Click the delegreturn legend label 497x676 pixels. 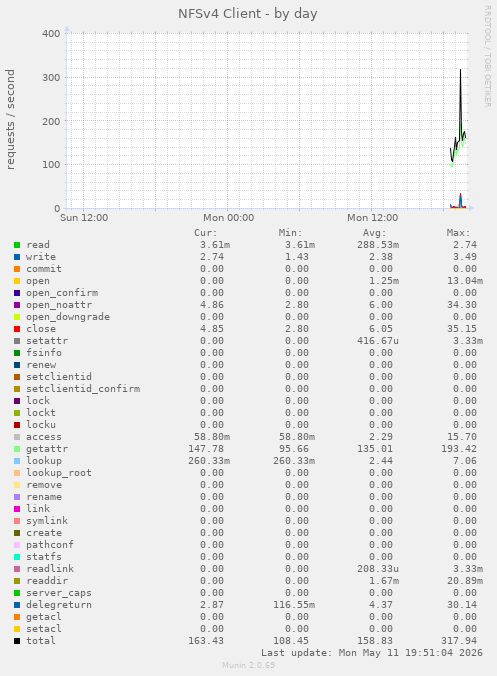(x=59, y=605)
